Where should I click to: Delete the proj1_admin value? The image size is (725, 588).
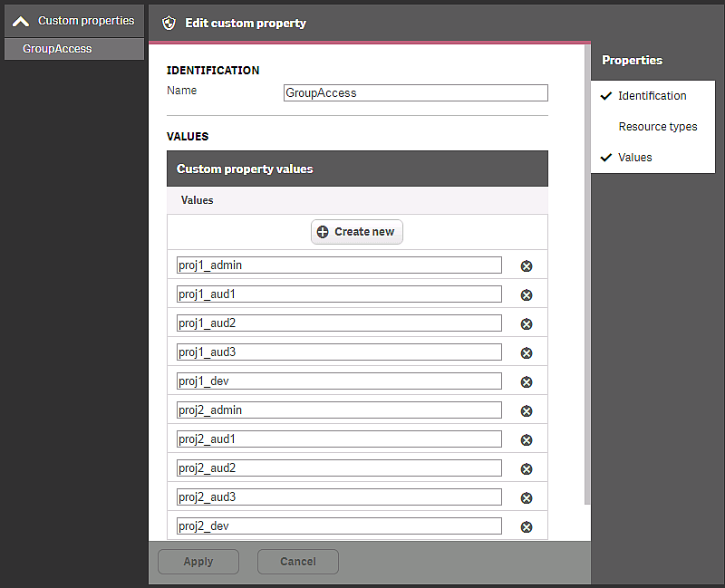[527, 265]
